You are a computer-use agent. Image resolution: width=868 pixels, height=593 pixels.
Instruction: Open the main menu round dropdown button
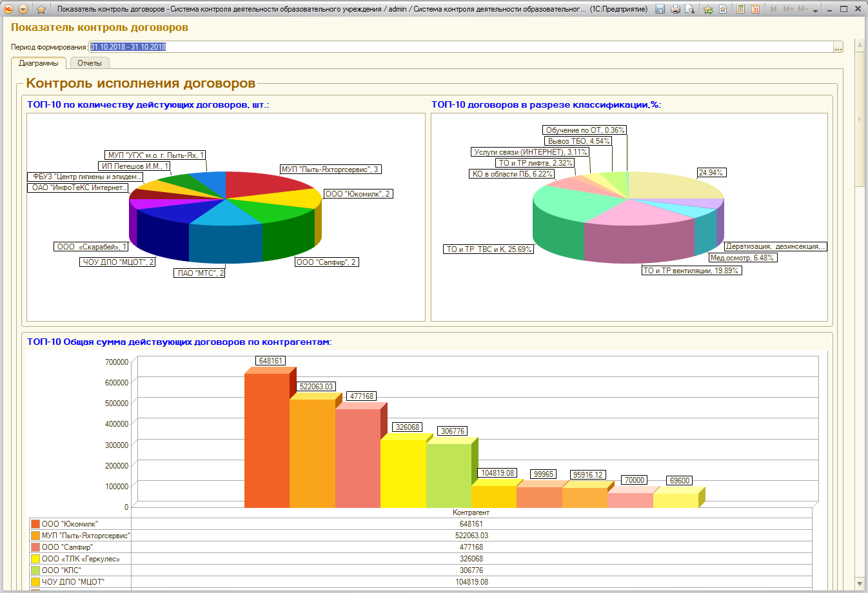(x=23, y=9)
